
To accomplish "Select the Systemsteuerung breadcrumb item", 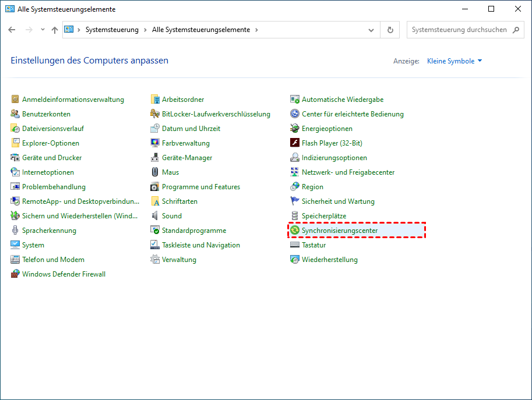I will pyautogui.click(x=112, y=30).
